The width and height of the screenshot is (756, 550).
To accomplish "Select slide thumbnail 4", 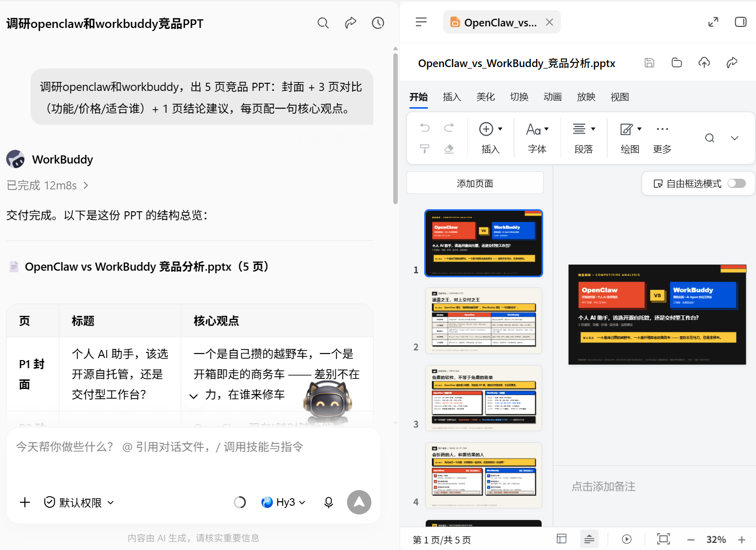I will 484,475.
